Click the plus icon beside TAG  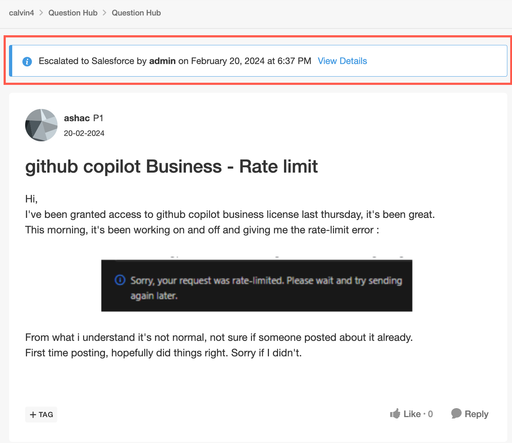click(33, 415)
